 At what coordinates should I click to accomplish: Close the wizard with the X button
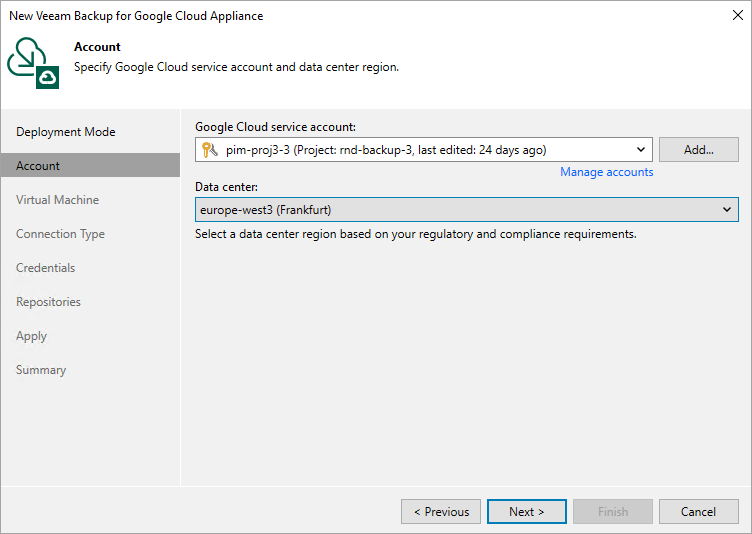click(x=738, y=15)
